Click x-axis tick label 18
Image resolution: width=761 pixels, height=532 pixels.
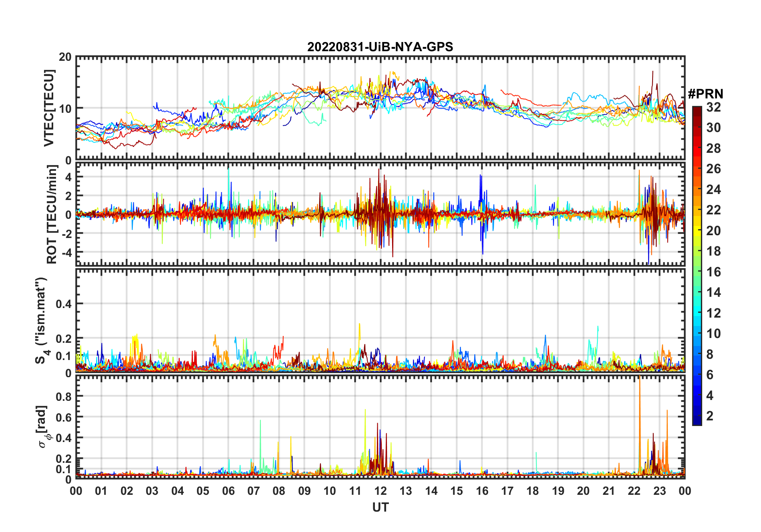pyautogui.click(x=533, y=491)
